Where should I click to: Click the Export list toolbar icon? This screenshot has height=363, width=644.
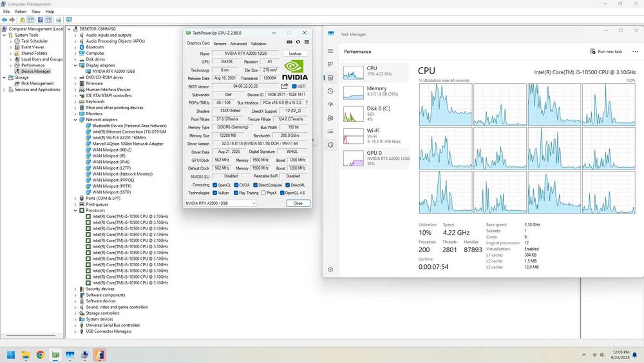coord(59,20)
